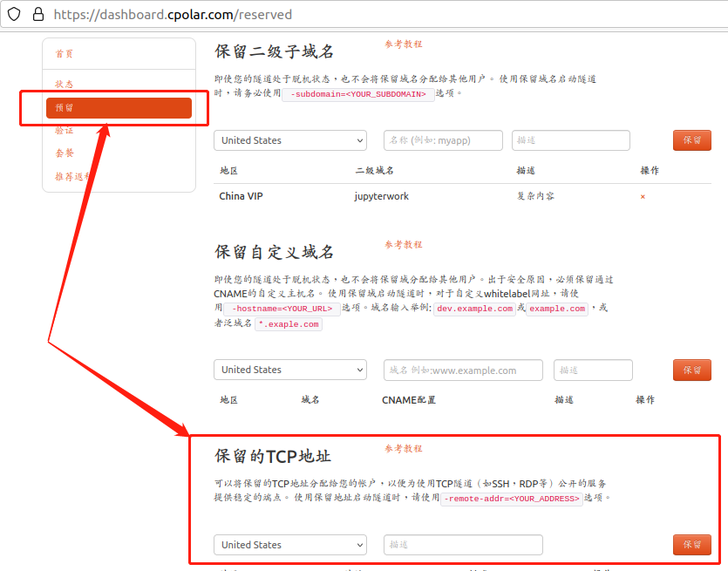The image size is (728, 571).
Task: Expand the region dropdown under 保留的TCP地址
Action: tap(289, 545)
